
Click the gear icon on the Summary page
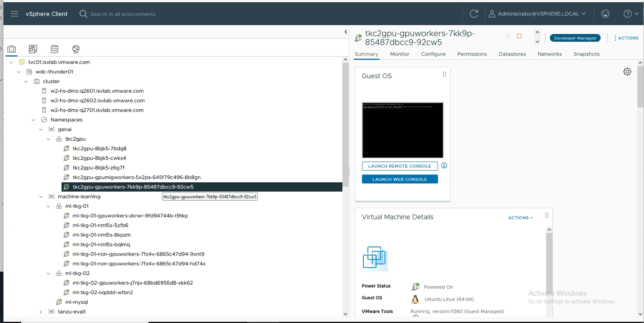[x=627, y=72]
